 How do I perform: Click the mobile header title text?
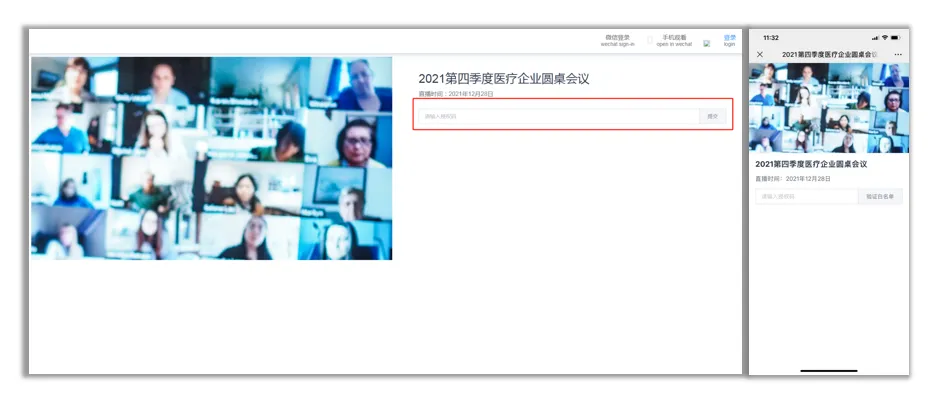point(829,54)
